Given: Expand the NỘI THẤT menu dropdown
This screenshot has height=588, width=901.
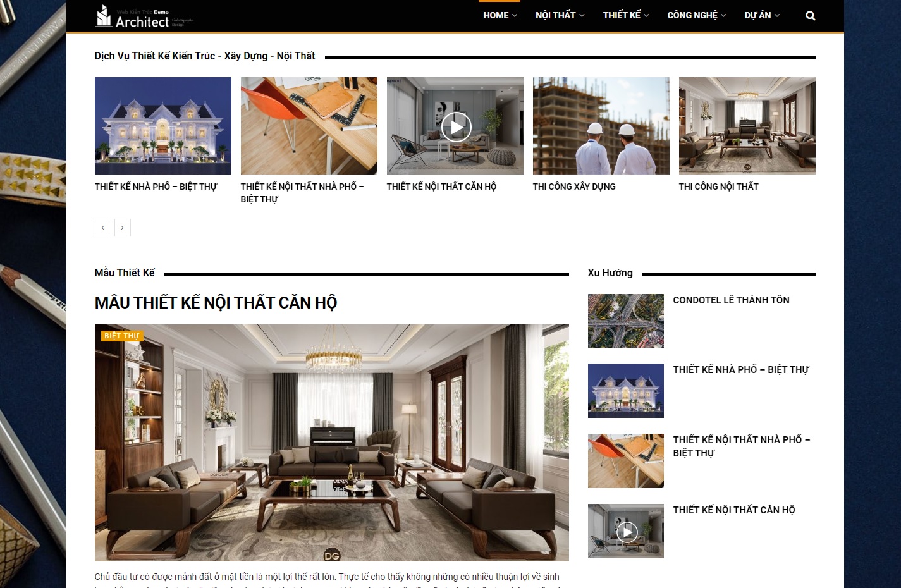Looking at the screenshot, I should 560,15.
